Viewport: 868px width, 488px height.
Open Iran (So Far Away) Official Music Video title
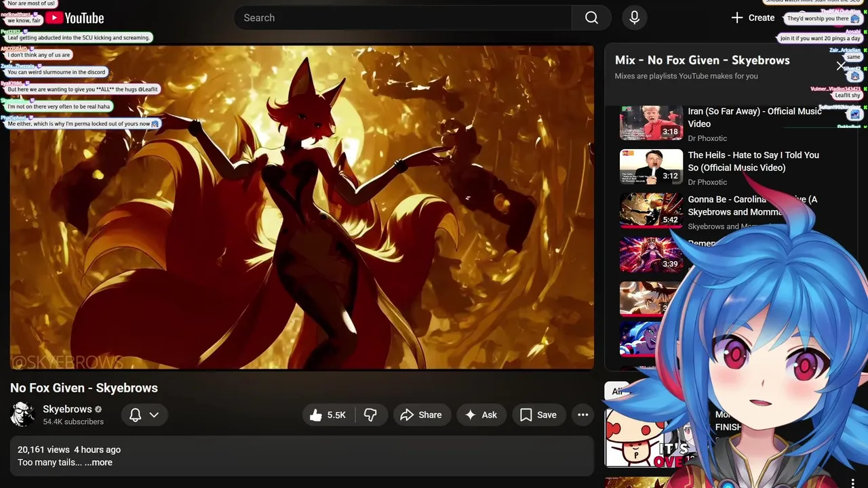pos(755,117)
